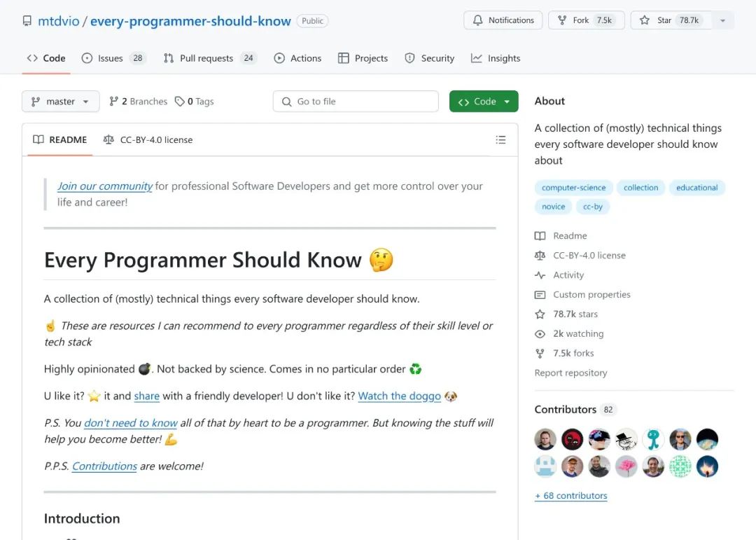Open the Pull requests tab
Image resolution: width=756 pixels, height=540 pixels.
tap(210, 58)
